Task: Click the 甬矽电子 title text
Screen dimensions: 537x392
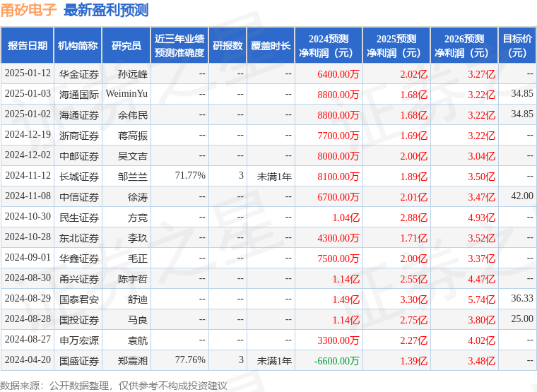Action: [28, 10]
